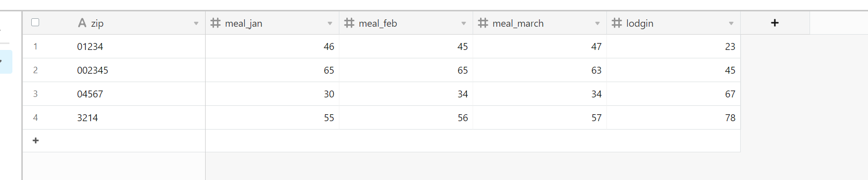Viewport: 868px width, 180px height.
Task: Click the meal_march cell with value 63
Action: [540, 70]
